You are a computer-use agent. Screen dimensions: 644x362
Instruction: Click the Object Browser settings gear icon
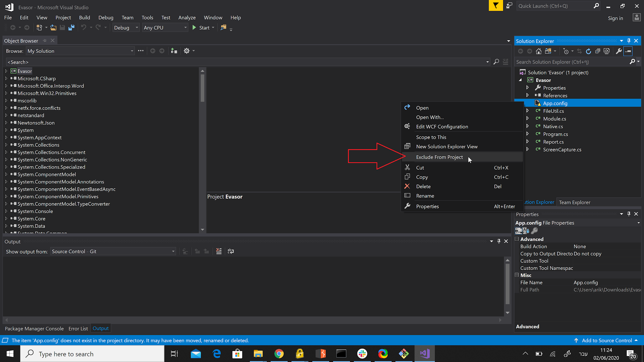pos(186,51)
